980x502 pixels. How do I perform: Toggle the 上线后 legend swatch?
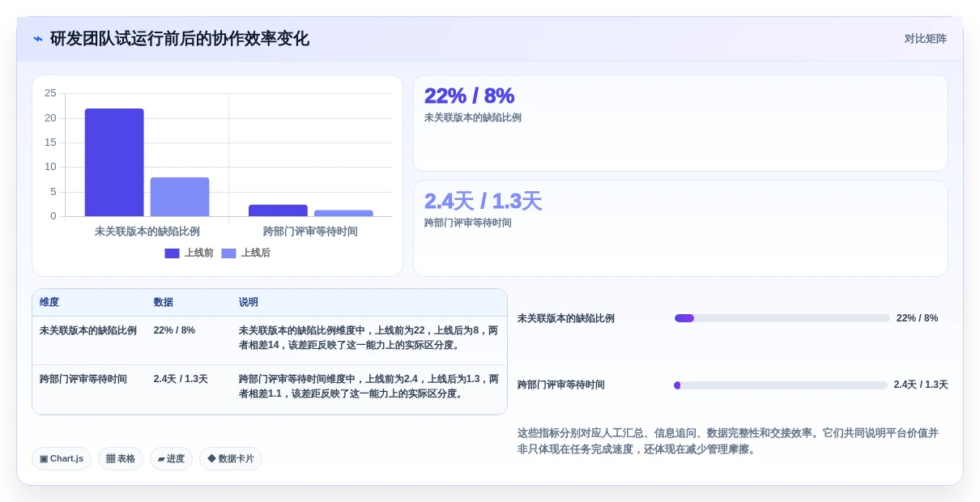pos(228,253)
